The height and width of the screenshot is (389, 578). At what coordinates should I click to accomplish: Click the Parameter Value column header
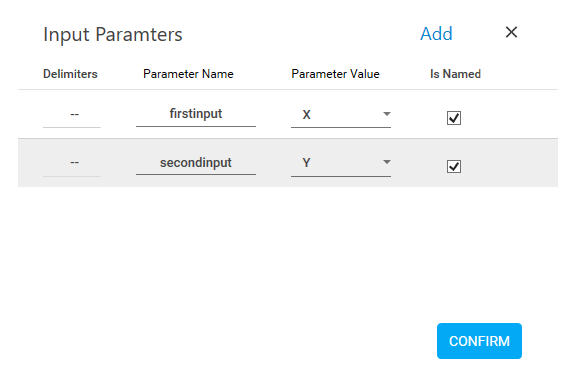(x=335, y=74)
